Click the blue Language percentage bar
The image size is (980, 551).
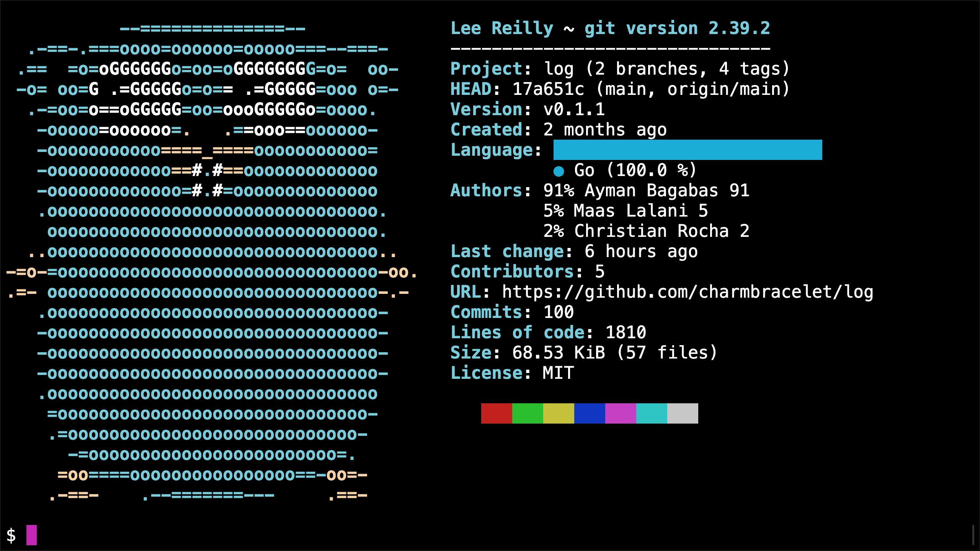(x=688, y=150)
